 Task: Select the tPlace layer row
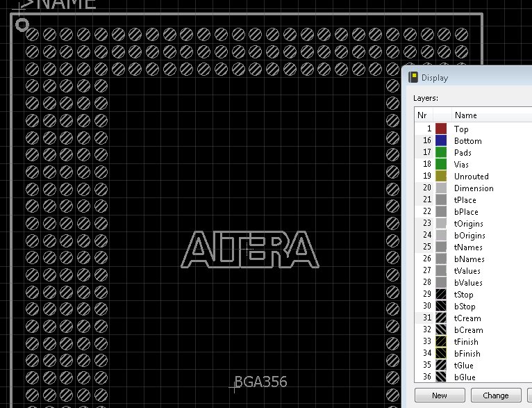tap(473, 200)
